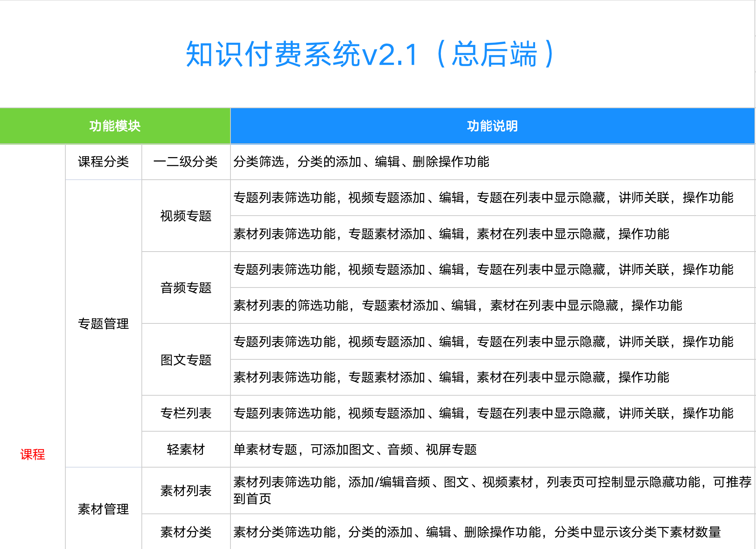Image resolution: width=756 pixels, height=549 pixels.
Task: Click description mentioning 可推荐到首页
Action: point(492,490)
